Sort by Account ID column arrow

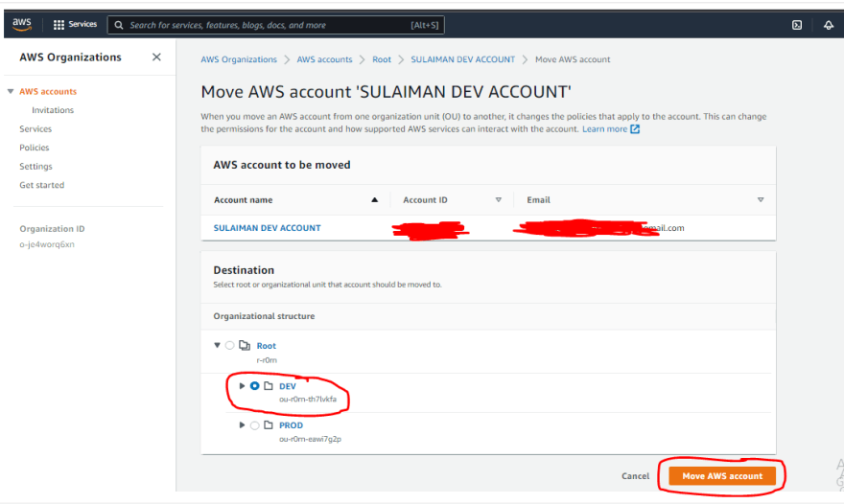[x=499, y=200]
